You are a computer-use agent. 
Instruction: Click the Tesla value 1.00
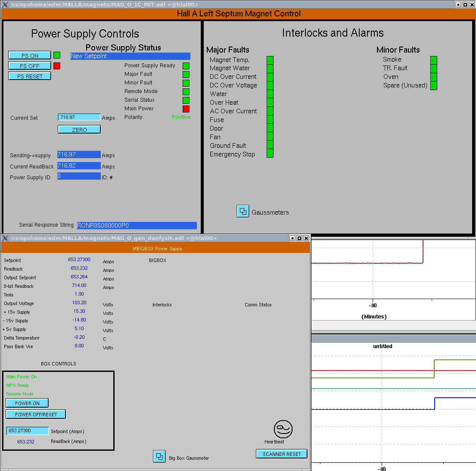point(79,294)
